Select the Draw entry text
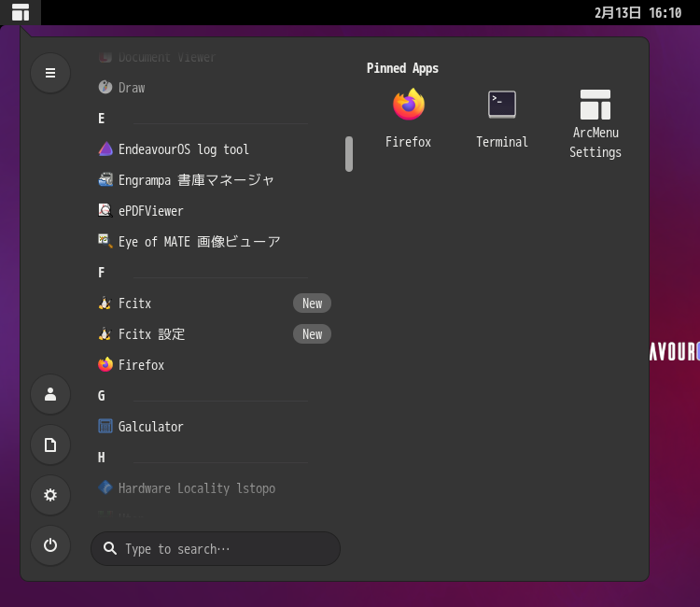Screen dimensions: 700x607 pos(132,88)
